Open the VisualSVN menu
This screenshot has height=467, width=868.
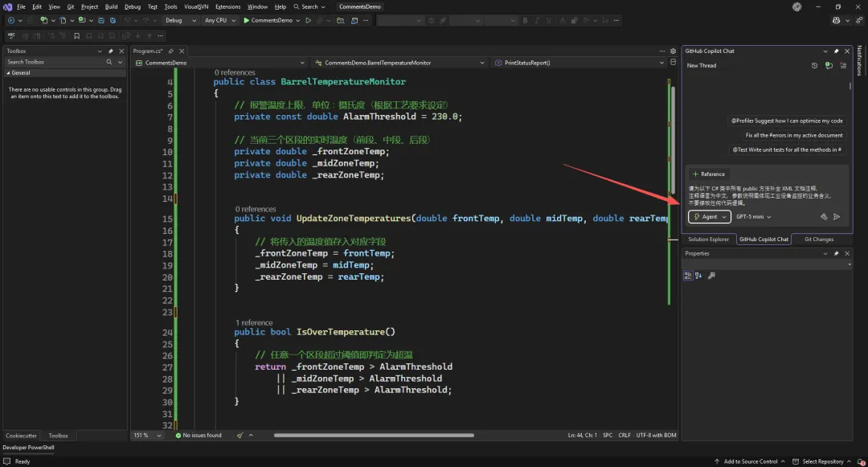pos(196,6)
